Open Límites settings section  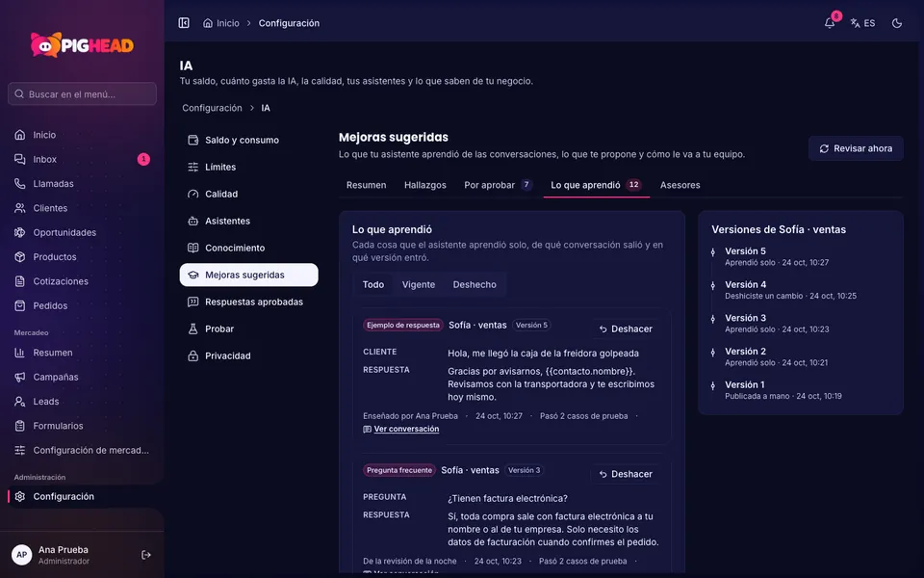pos(248,167)
